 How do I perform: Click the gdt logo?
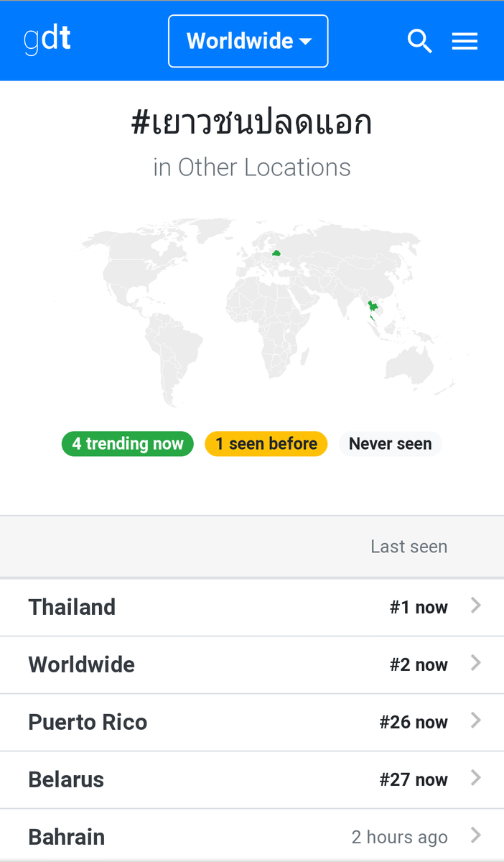47,40
